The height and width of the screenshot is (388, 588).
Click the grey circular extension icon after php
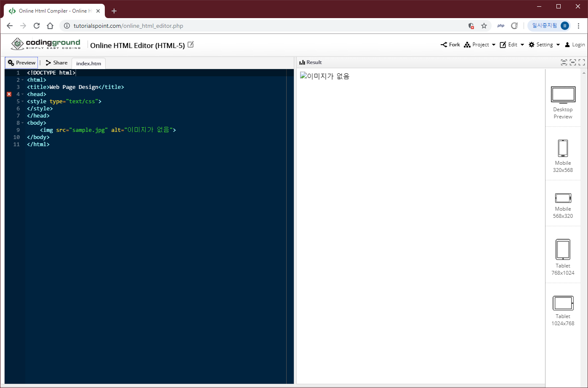point(514,26)
